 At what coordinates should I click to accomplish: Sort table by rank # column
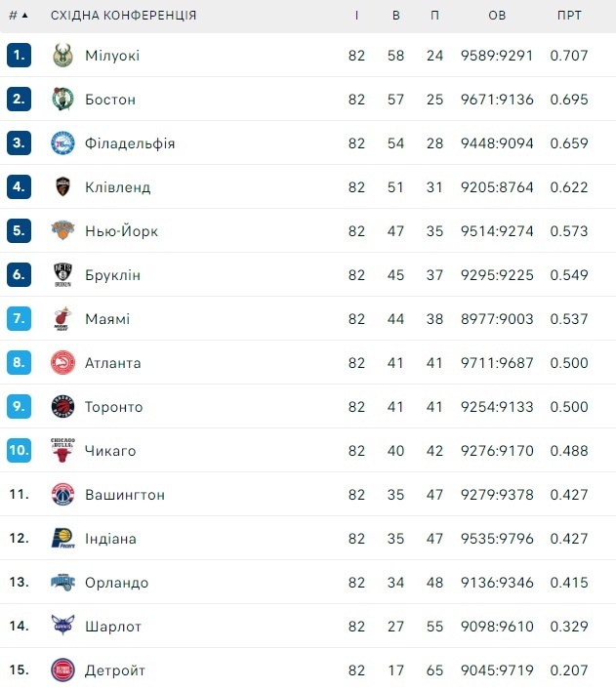(x=18, y=16)
